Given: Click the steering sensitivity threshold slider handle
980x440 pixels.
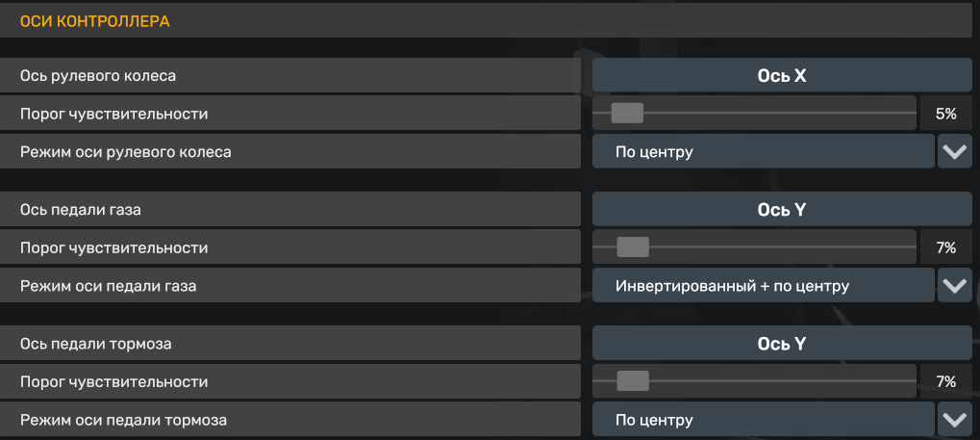Looking at the screenshot, I should point(627,114).
